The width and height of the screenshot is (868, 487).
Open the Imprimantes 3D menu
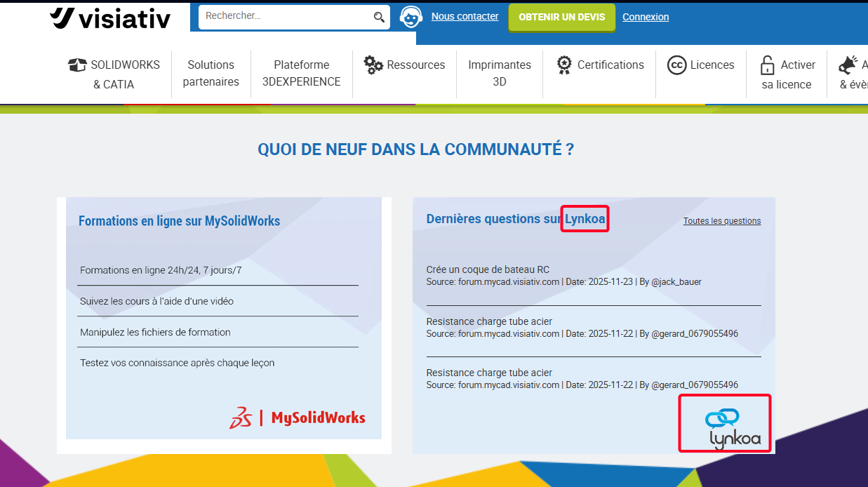click(500, 73)
